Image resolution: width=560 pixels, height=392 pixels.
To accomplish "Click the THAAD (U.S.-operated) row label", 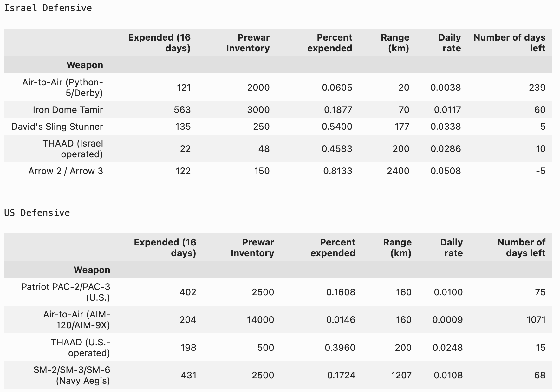I will pos(81,347).
